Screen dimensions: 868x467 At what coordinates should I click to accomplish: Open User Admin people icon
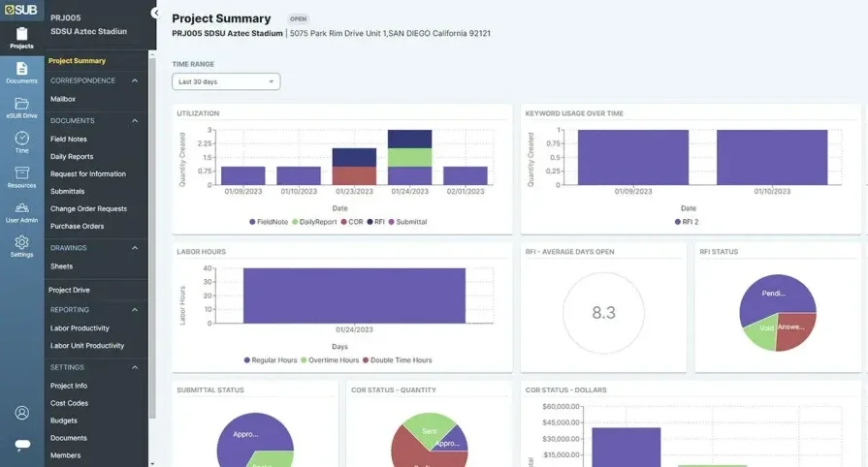pyautogui.click(x=21, y=207)
